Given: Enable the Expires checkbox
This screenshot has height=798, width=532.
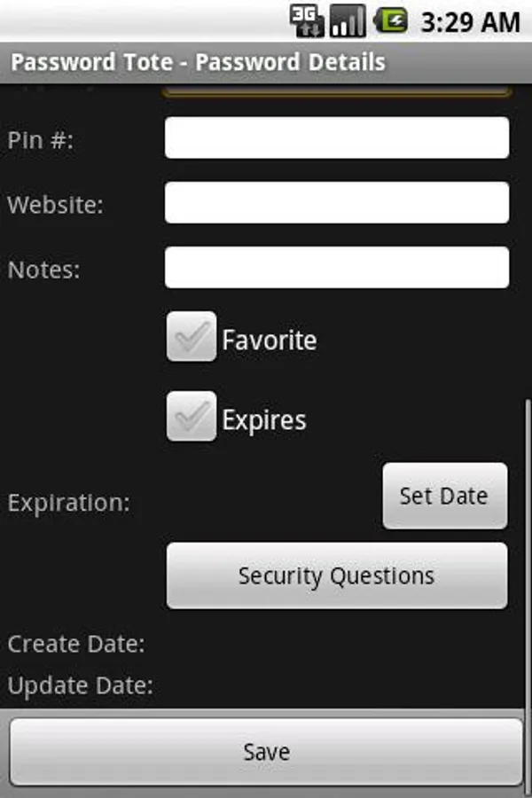Looking at the screenshot, I should [192, 417].
